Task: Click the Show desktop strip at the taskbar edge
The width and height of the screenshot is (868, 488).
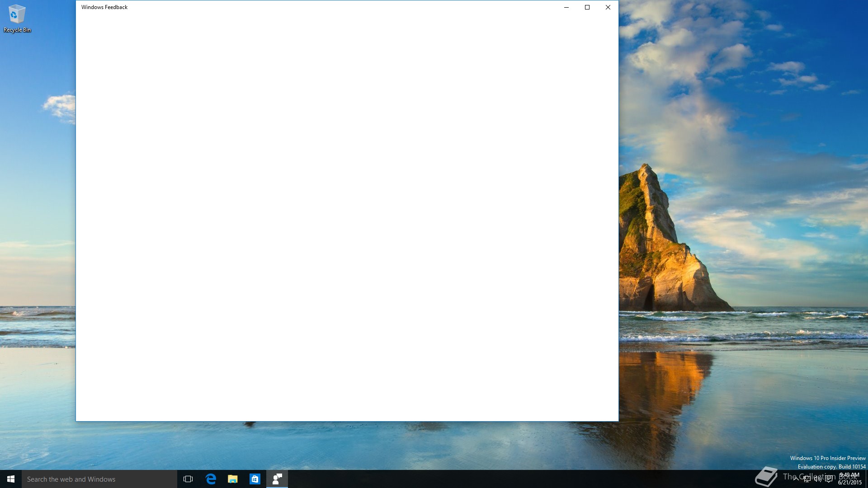Action: [x=866, y=479]
